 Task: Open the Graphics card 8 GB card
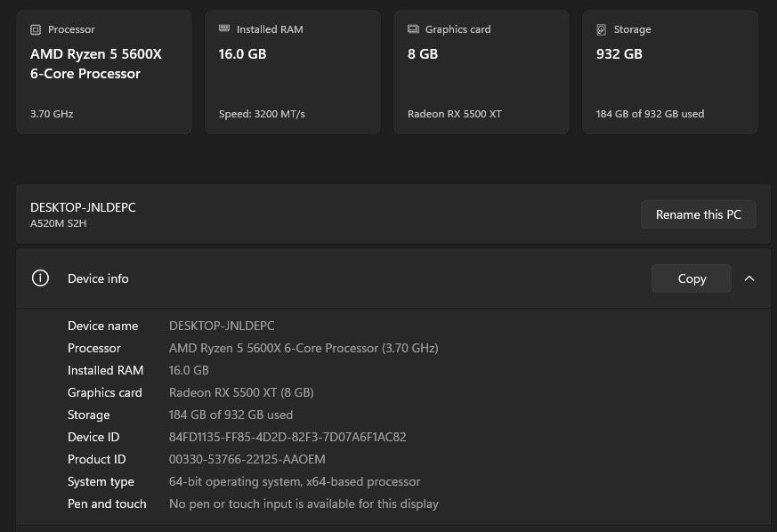point(482,72)
